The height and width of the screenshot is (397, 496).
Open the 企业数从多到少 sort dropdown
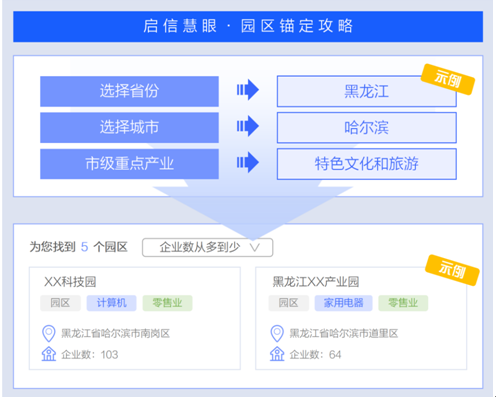[208, 247]
